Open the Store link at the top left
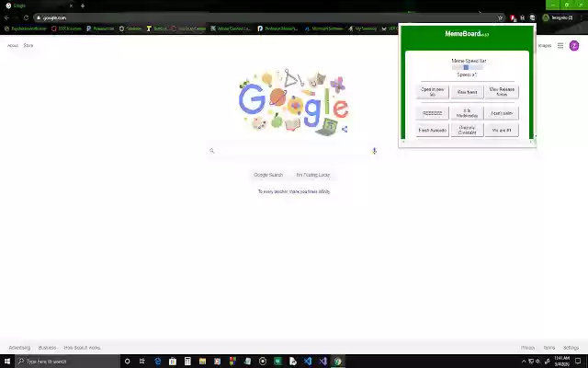Image resolution: width=588 pixels, height=368 pixels. coord(28,45)
